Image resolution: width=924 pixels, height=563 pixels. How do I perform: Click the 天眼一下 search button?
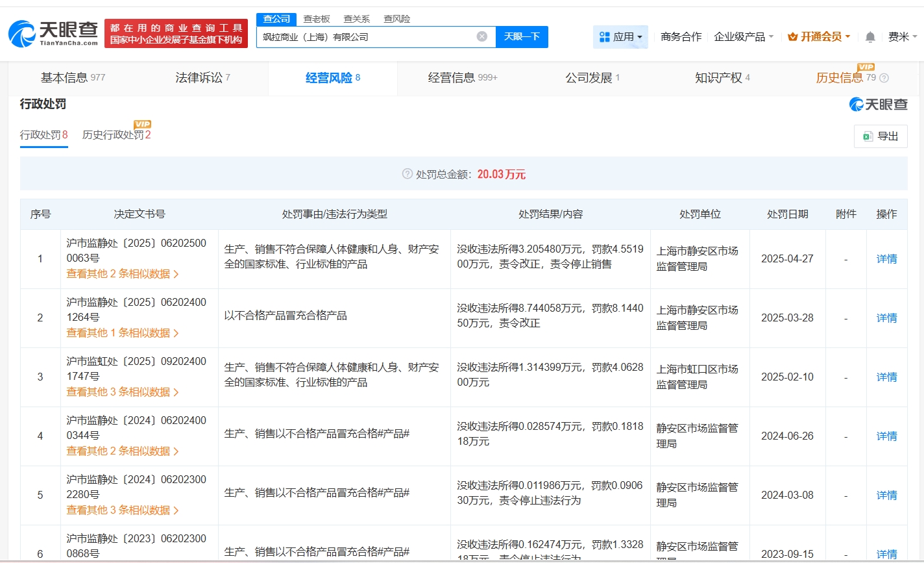click(x=522, y=36)
